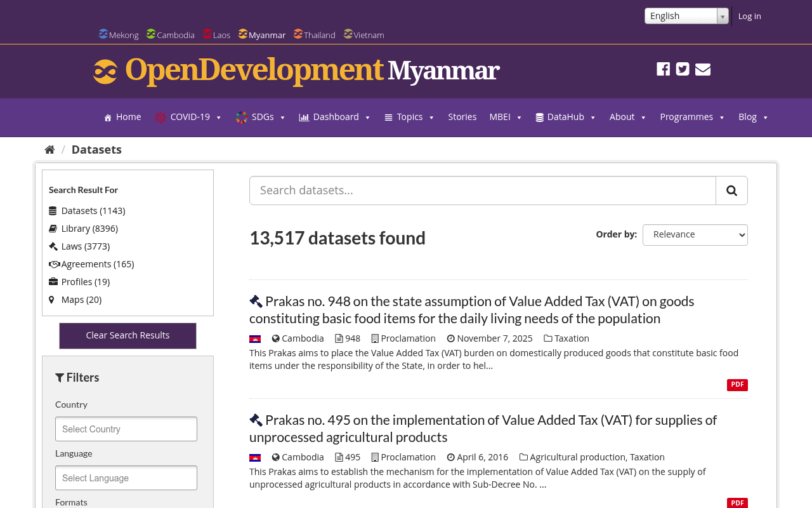This screenshot has width=812, height=508.
Task: Filter by Library (8396) results
Action: pyautogui.click(x=89, y=229)
